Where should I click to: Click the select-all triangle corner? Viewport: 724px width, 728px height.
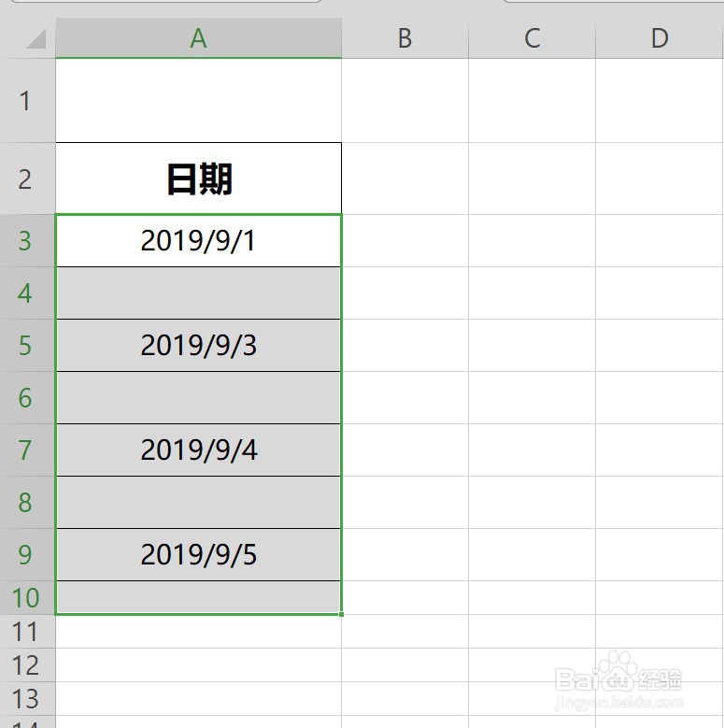click(36, 38)
